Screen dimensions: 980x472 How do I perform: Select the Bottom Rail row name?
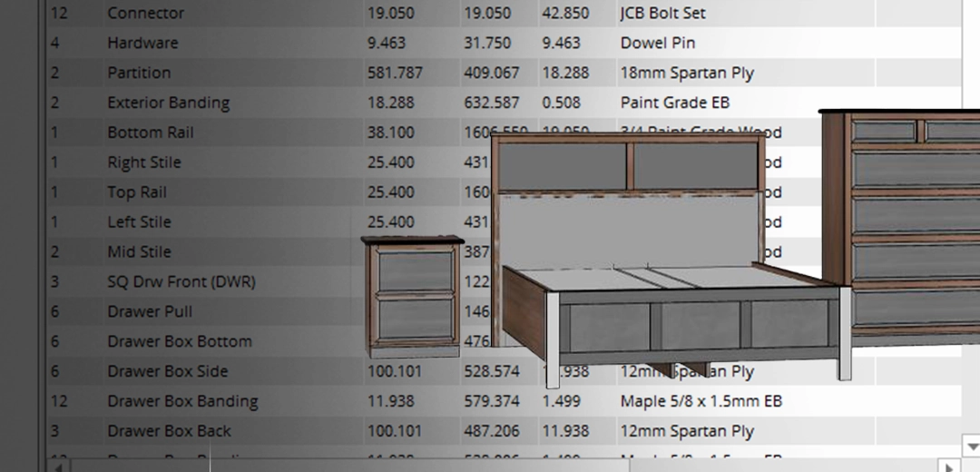150,133
